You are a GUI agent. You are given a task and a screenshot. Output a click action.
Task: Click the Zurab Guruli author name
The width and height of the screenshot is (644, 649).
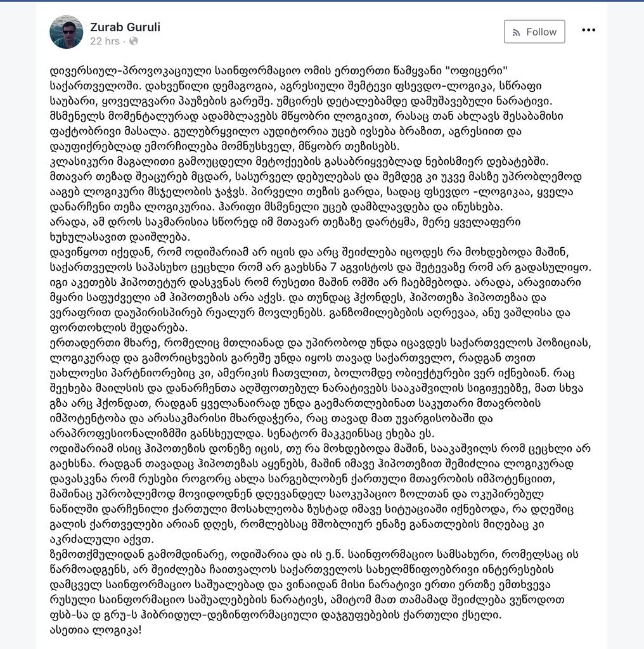click(x=125, y=27)
